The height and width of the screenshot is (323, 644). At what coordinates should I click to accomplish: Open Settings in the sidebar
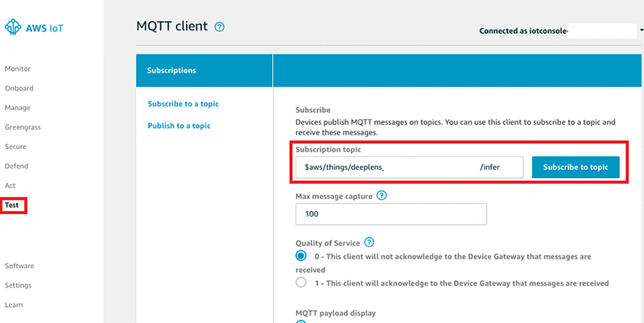pyautogui.click(x=18, y=285)
